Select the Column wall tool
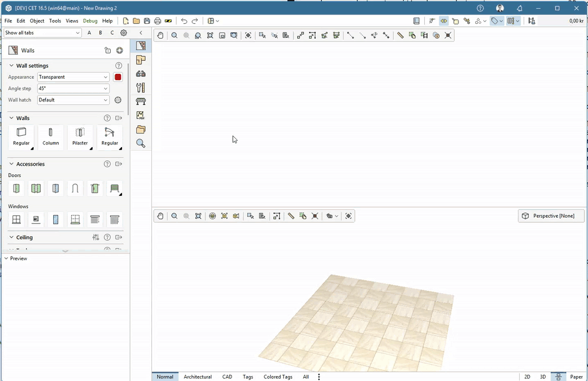Screen dimensions: 588x381 pyautogui.click(x=51, y=136)
